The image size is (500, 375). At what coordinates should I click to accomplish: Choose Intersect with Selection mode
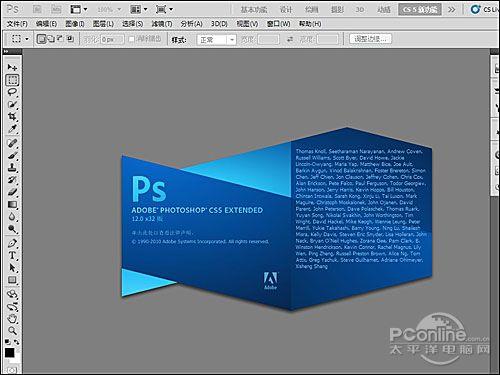70,39
